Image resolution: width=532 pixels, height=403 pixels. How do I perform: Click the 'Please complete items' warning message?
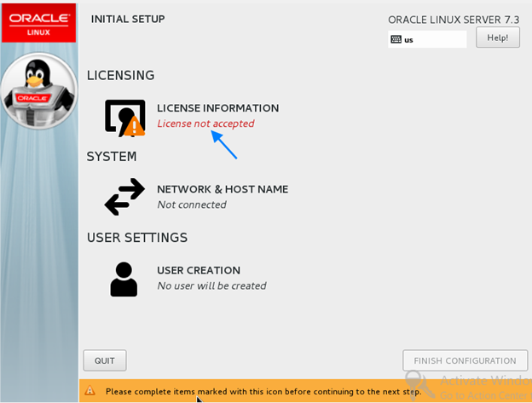point(263,391)
